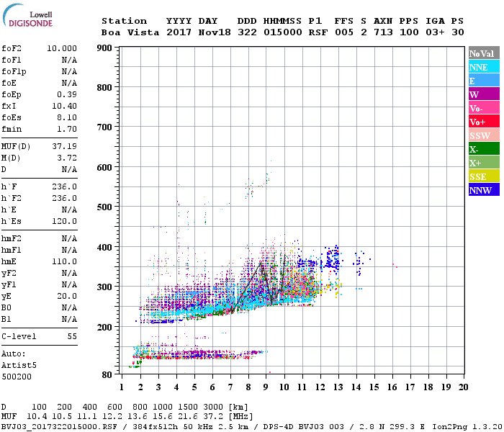
Task: Click the Artist5 auto-scaling label
Action: [19, 366]
